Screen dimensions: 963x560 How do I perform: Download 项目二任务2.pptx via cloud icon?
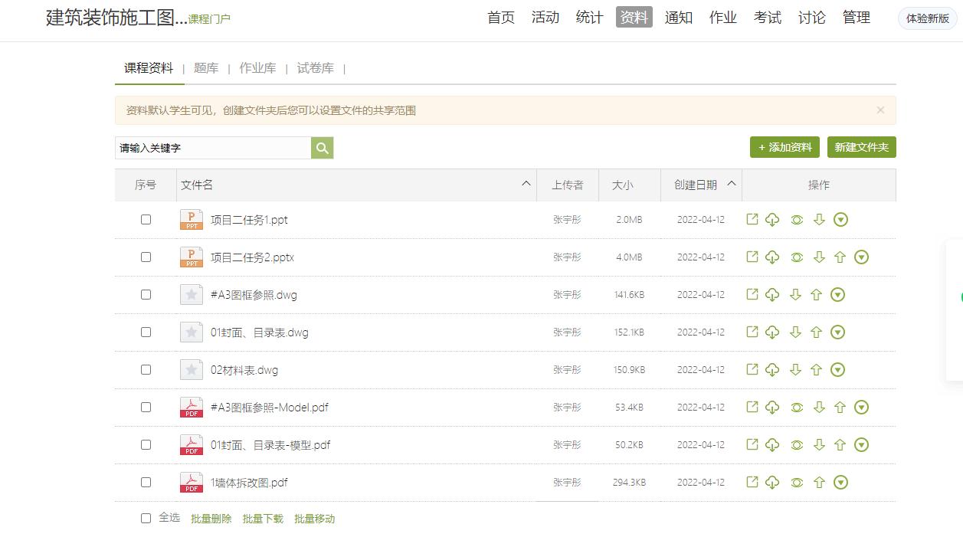coord(772,257)
